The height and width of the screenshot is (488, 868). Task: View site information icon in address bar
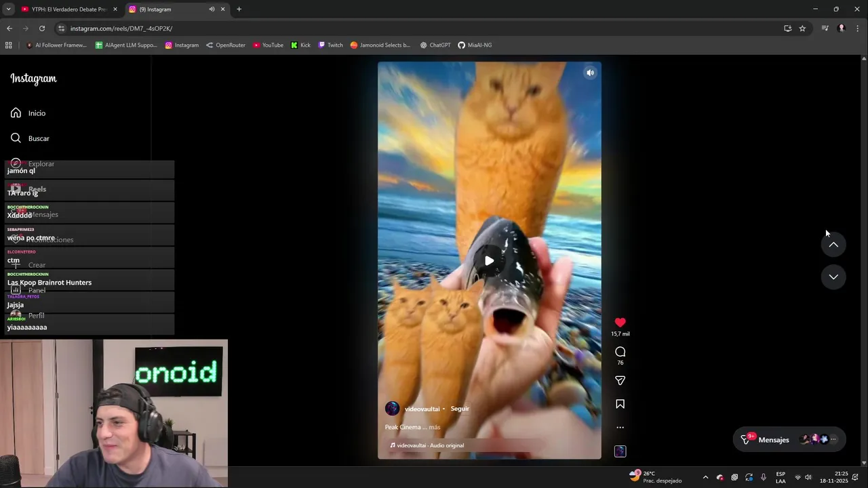pyautogui.click(x=61, y=28)
